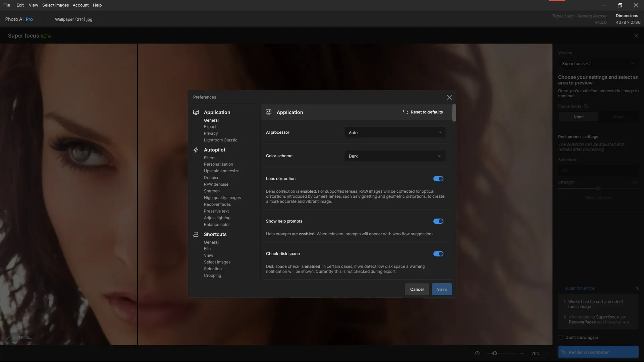Screen dimensions: 644x362
Task: Click the zoom slider handle
Action: tap(494, 353)
